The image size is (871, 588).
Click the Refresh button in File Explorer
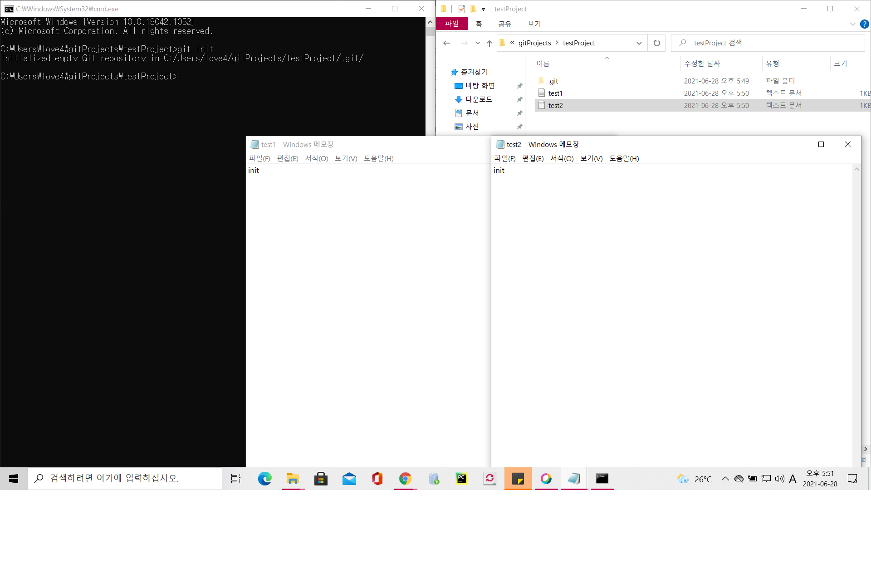[x=656, y=43]
